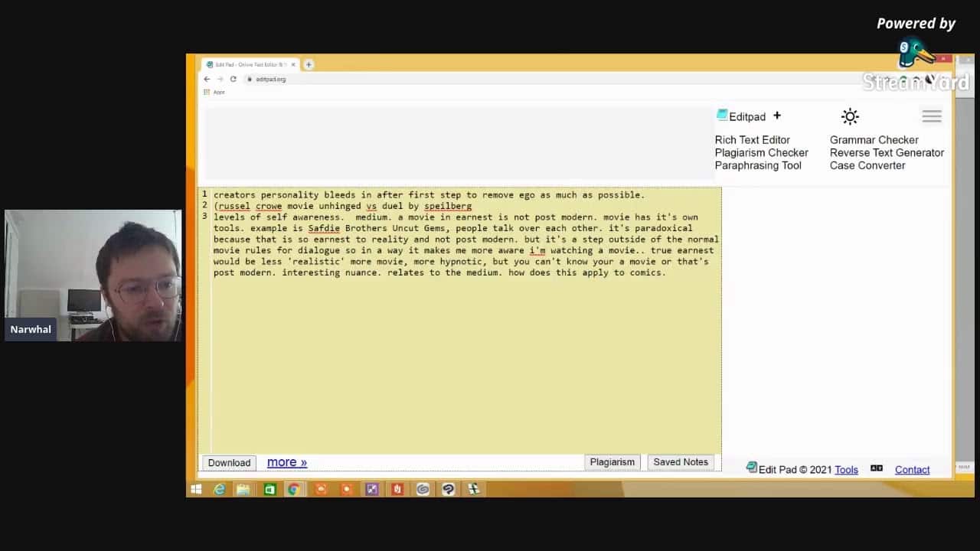Open File Explorer from the taskbar

pyautogui.click(x=243, y=489)
